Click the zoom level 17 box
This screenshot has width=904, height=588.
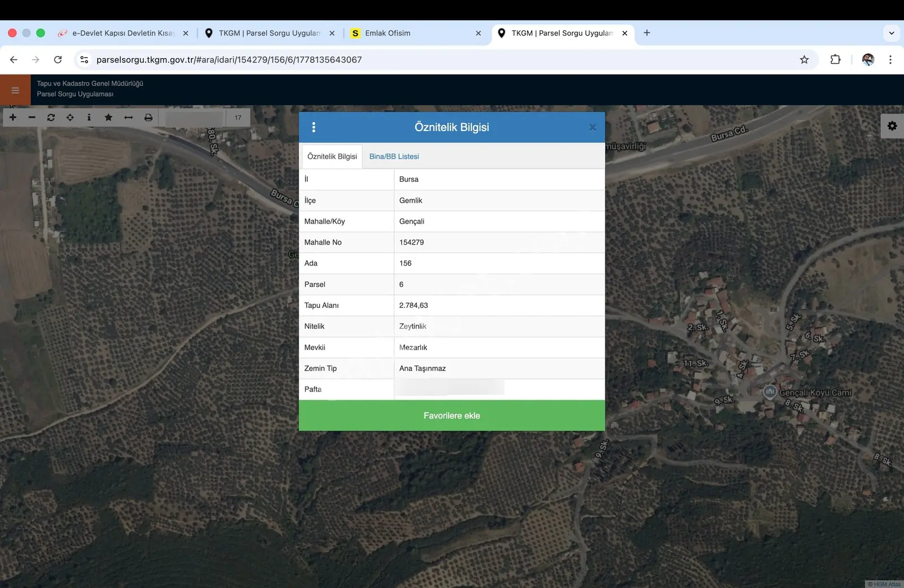pyautogui.click(x=238, y=117)
